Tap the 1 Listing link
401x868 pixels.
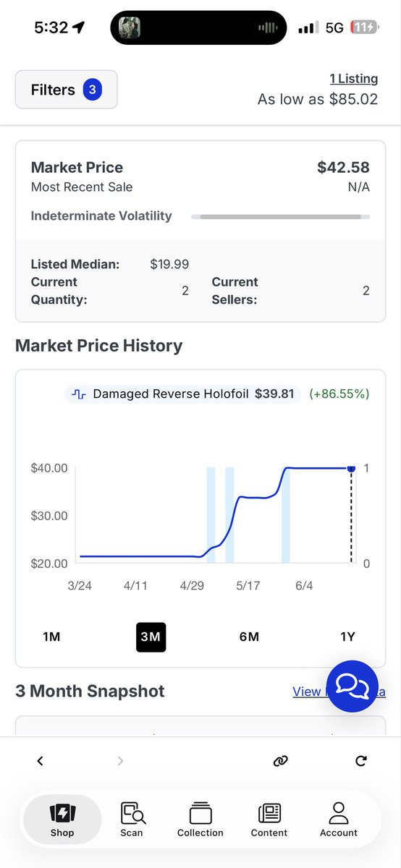pyautogui.click(x=353, y=78)
